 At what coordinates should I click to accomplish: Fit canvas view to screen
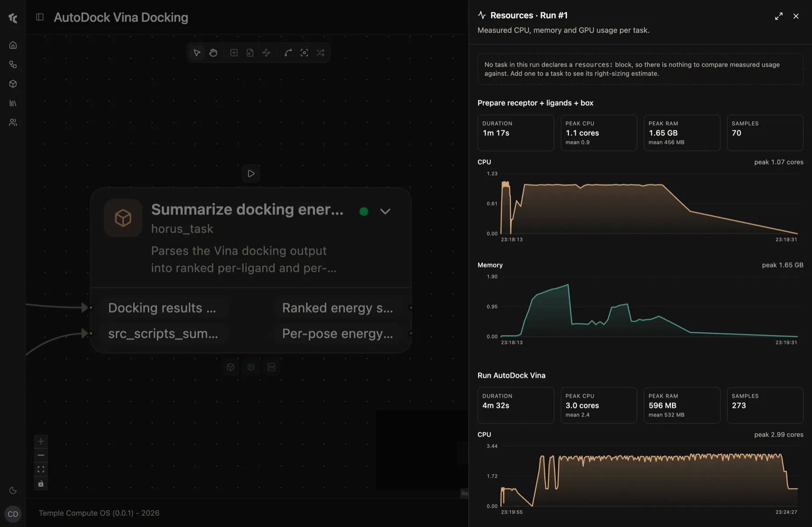41,469
